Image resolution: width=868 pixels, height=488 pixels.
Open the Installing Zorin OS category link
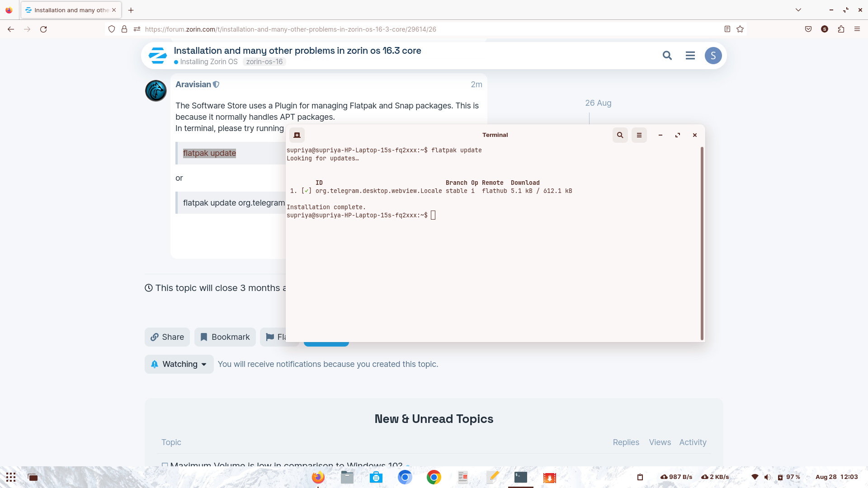[x=208, y=62]
